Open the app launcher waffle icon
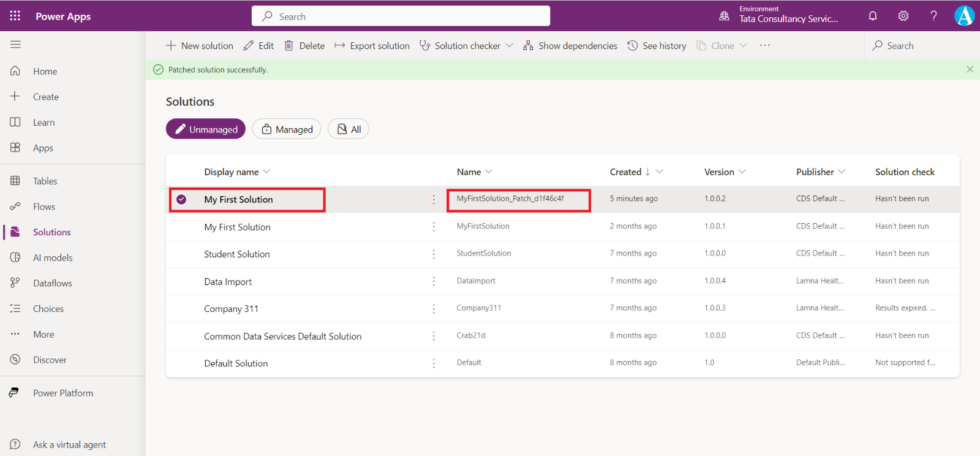The width and height of the screenshot is (980, 456). coord(15,16)
